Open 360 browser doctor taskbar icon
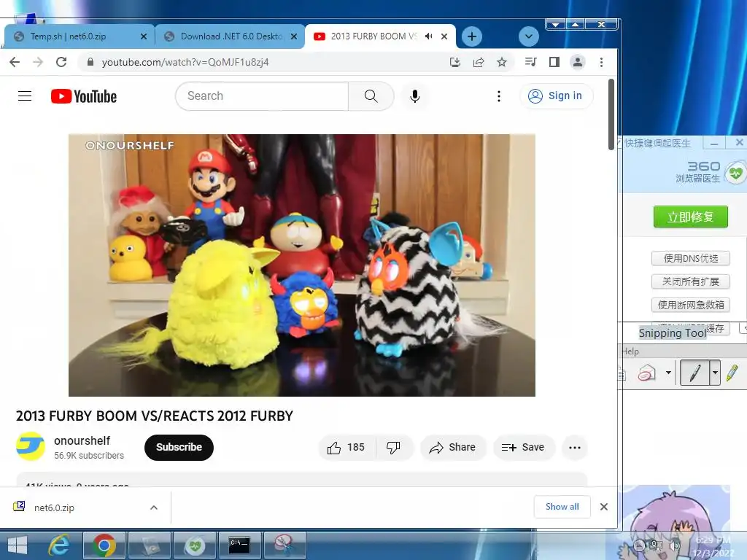The image size is (747, 560). (x=194, y=545)
